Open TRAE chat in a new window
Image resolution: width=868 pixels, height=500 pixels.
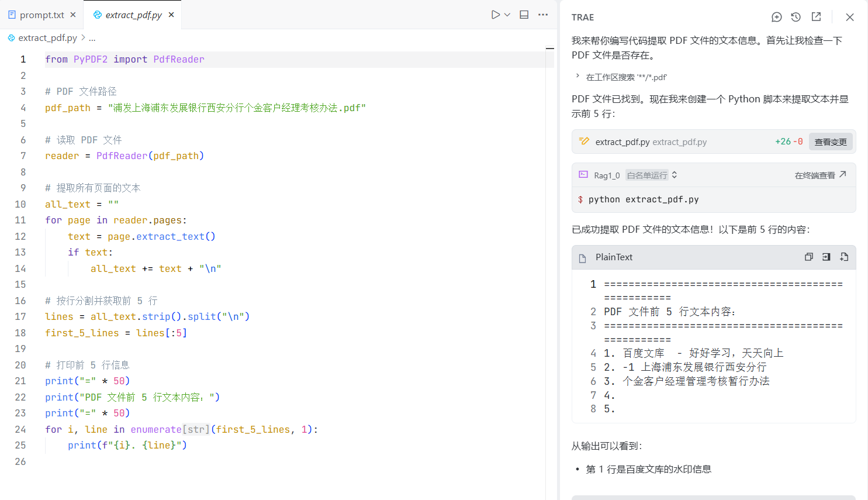point(816,17)
